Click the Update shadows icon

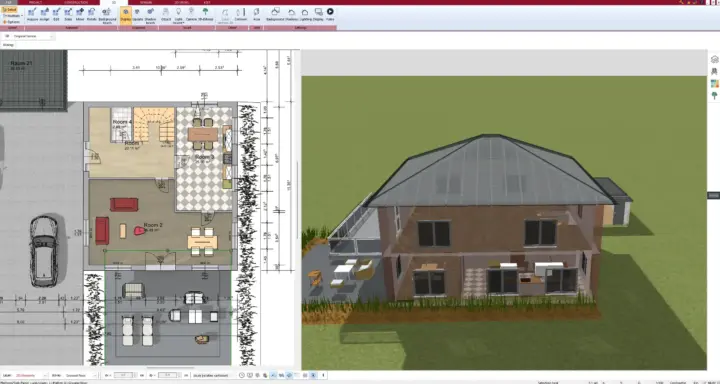[137, 15]
